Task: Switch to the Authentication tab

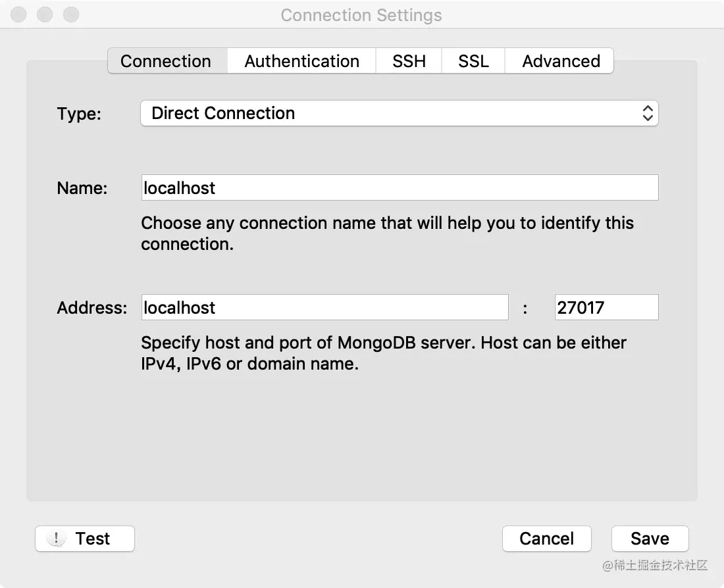Action: coord(301,61)
